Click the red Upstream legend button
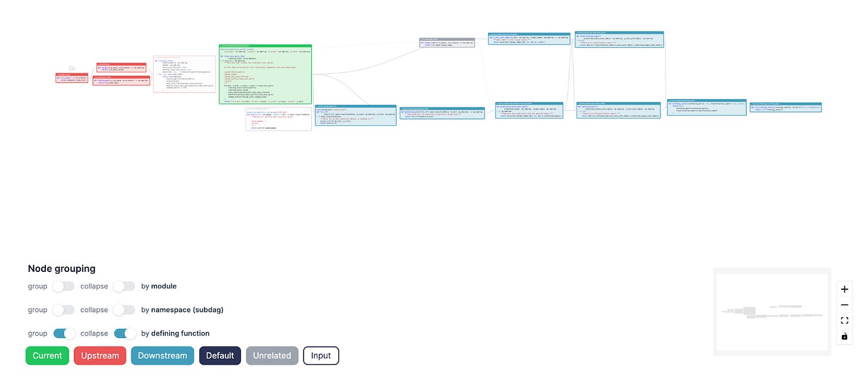Image resolution: width=868 pixels, height=381 pixels. click(x=100, y=356)
